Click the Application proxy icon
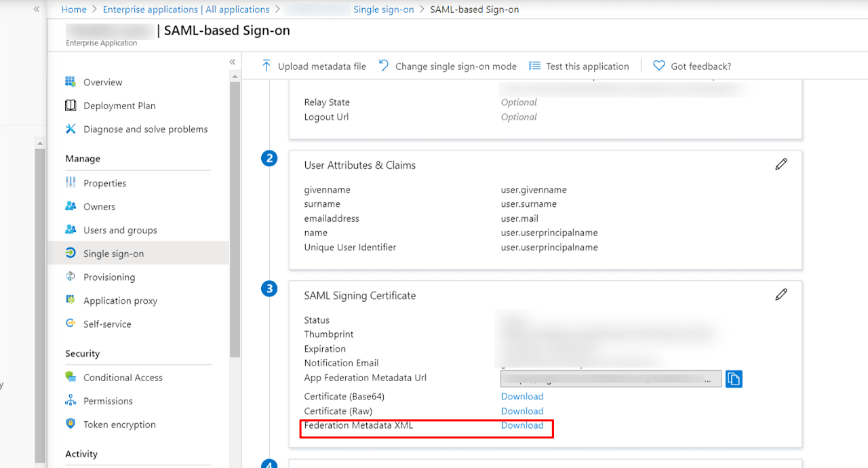Screen dimensions: 868x468 [x=71, y=300]
